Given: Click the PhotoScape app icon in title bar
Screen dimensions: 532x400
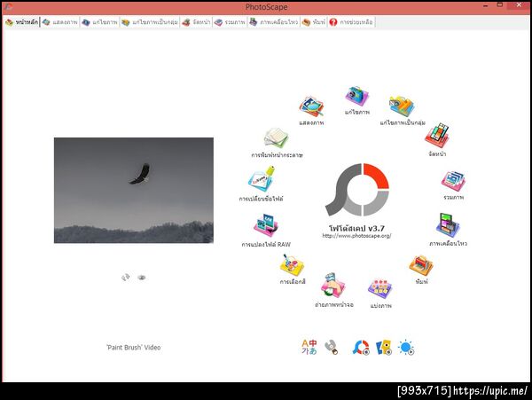Looking at the screenshot, I should pyautogui.click(x=8, y=6).
